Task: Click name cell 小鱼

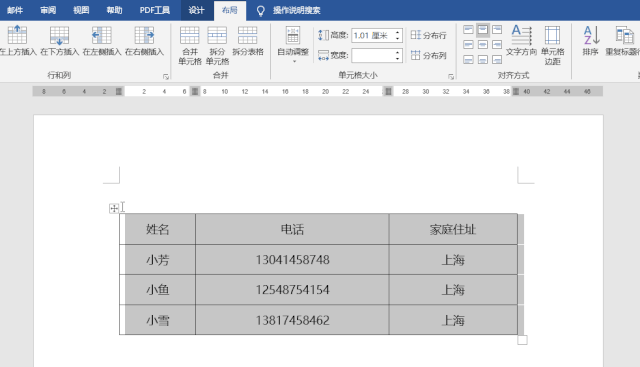Action: [158, 290]
